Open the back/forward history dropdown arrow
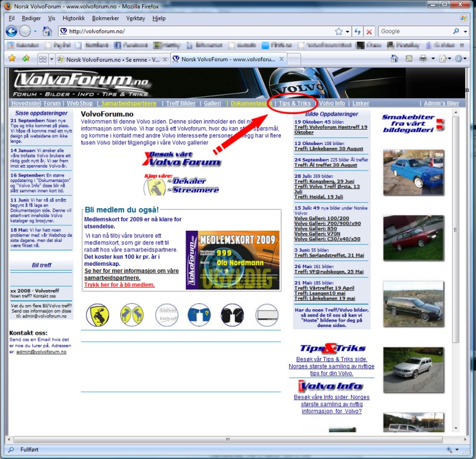Viewport: 476px width, 459px height. pyautogui.click(x=36, y=32)
